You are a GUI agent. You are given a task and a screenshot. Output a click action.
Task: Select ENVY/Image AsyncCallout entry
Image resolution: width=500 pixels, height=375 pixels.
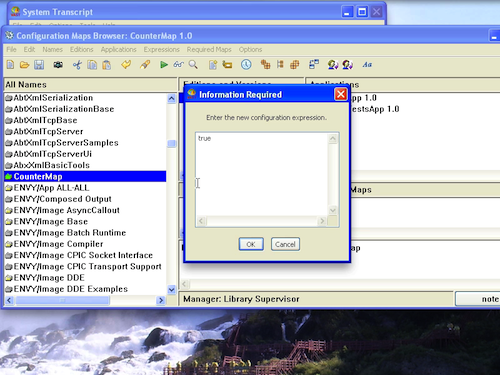67,210
